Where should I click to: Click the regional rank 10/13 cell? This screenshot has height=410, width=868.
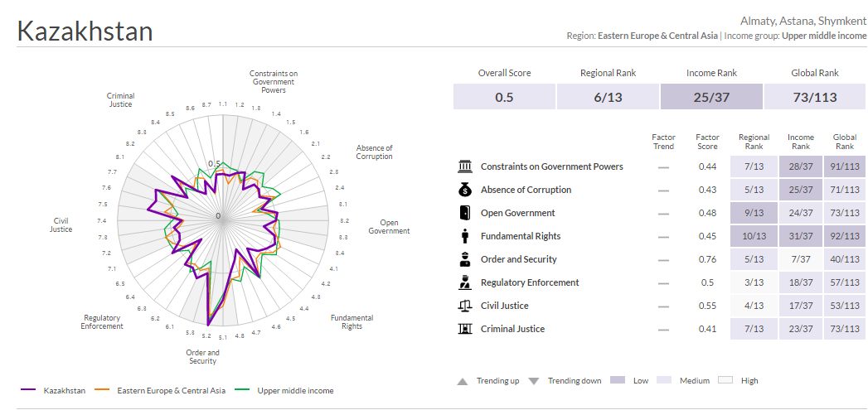[x=754, y=236]
